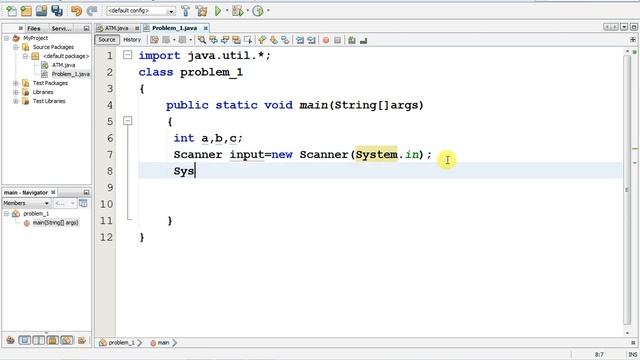Close the Problem_1.java tab
Image resolution: width=640 pixels, height=360 pixels.
(206, 28)
